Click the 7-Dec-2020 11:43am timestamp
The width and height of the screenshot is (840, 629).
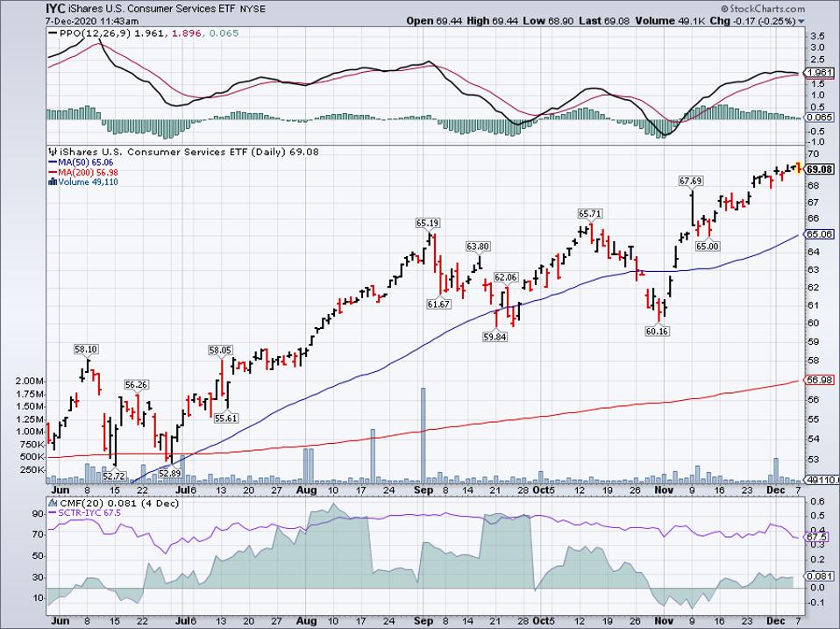click(x=92, y=21)
